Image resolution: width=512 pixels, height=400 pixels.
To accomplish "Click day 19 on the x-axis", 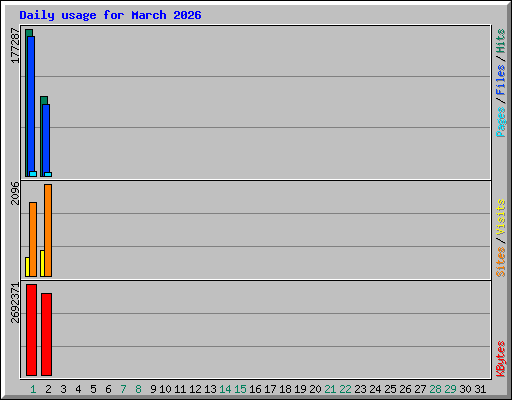I will click(300, 389).
